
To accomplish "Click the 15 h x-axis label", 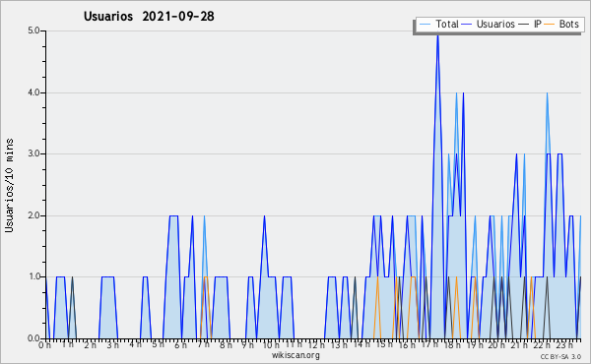I will tap(384, 345).
